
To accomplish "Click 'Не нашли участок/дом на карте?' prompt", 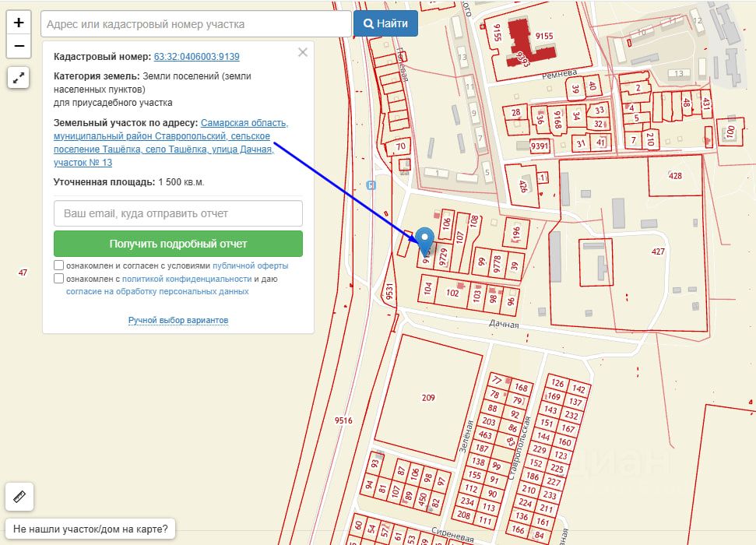I will 90,529.
